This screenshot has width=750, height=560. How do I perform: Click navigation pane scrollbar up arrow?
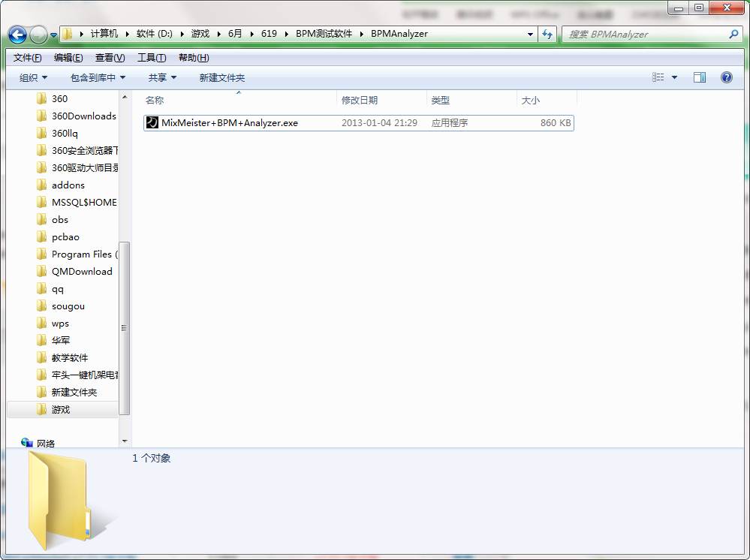(125, 97)
